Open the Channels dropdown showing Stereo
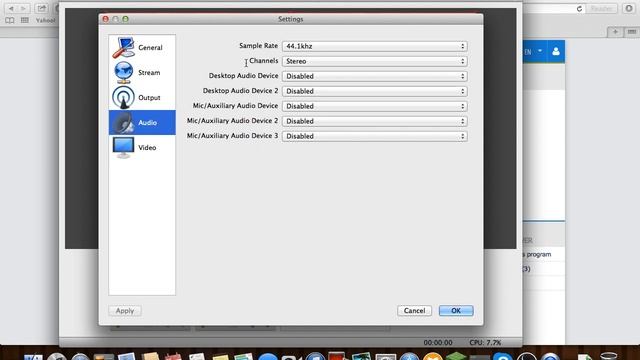This screenshot has width=640, height=360. 375,61
